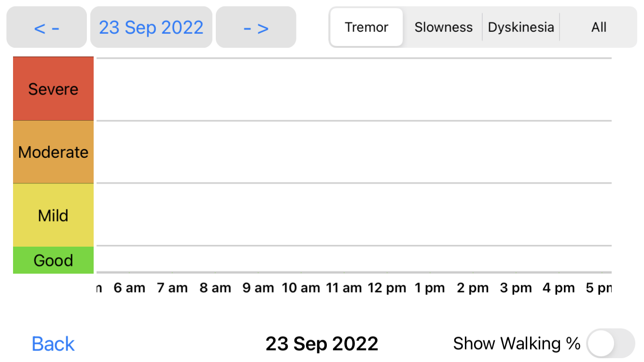Switch tracking view to Slowness
Viewport: 644px width, 362px height.
pos(443,27)
